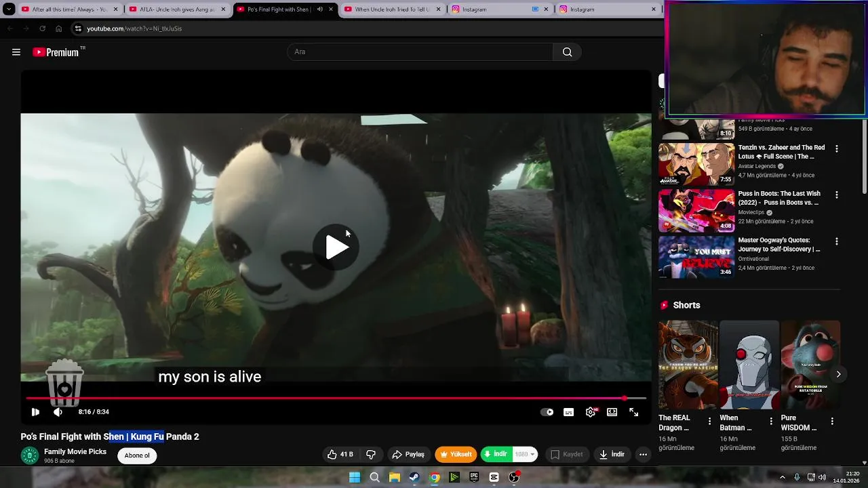Open Epic Games Launcher from taskbar
The height and width of the screenshot is (488, 868).
pyautogui.click(x=474, y=477)
